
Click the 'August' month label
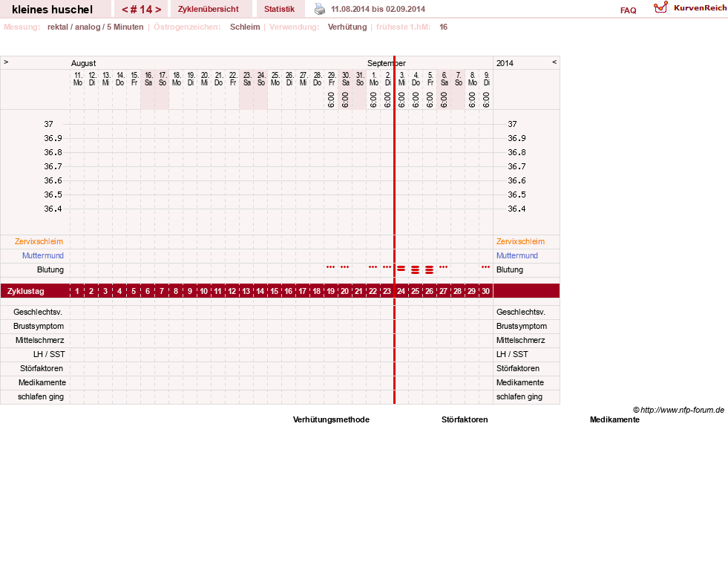[x=83, y=63]
